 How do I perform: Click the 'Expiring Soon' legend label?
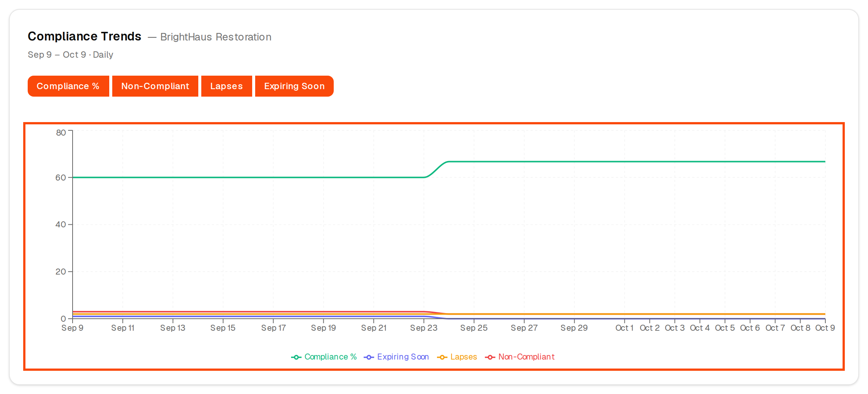[403, 357]
